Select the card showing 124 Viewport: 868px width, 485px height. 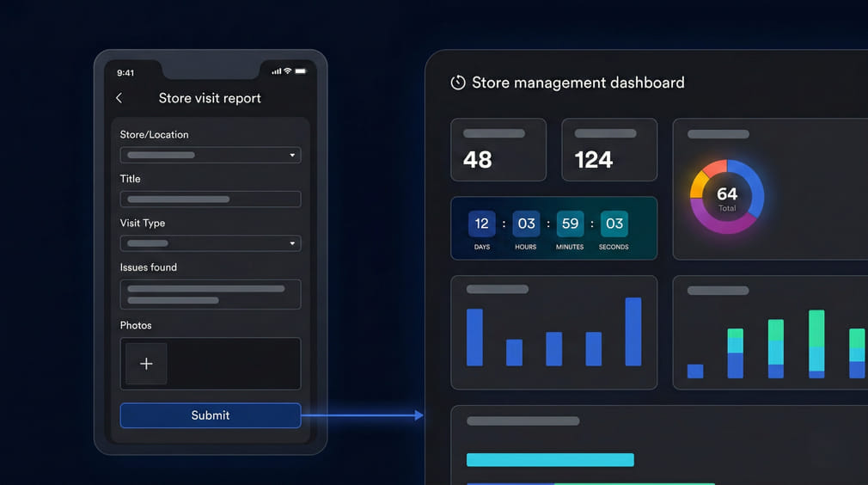pos(608,150)
